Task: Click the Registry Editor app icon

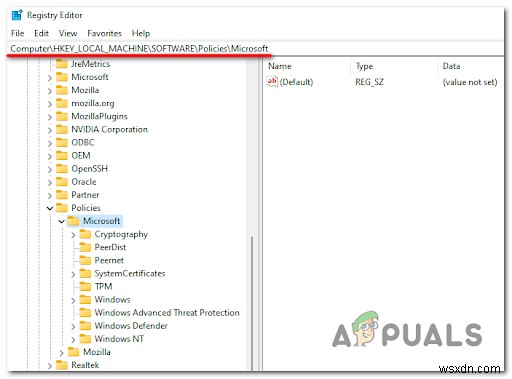Action: click(17, 15)
